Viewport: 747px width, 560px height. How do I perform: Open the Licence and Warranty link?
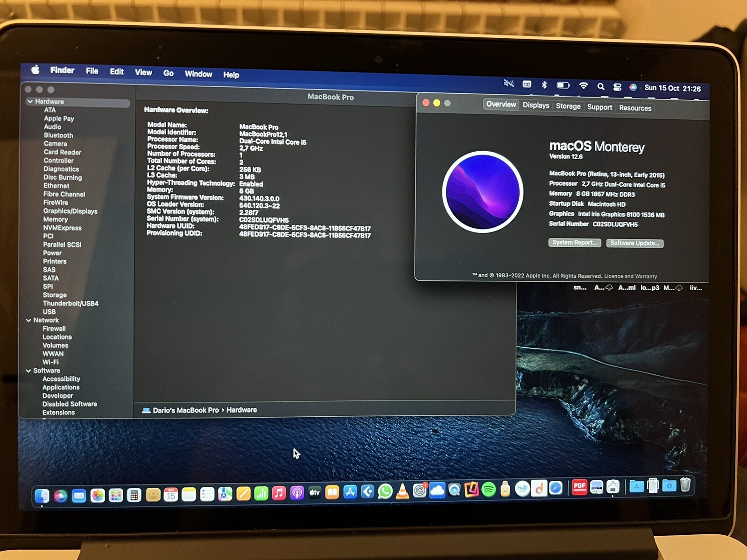[x=630, y=276]
